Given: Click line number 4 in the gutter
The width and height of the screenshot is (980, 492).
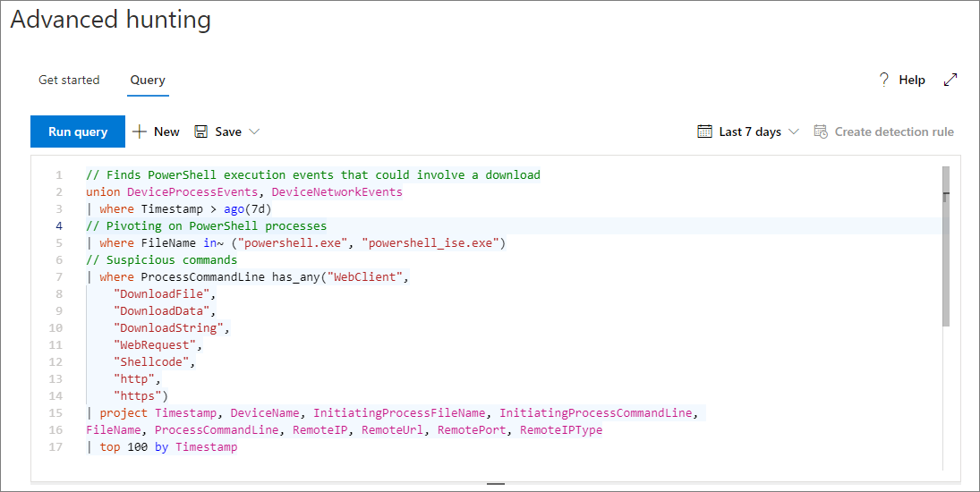Looking at the screenshot, I should coord(59,225).
